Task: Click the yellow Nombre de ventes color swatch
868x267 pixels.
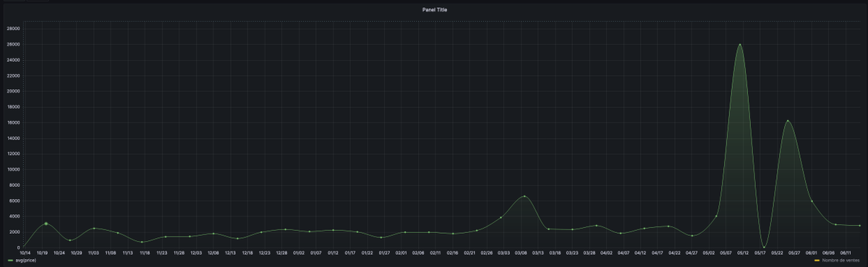Action: 817,260
